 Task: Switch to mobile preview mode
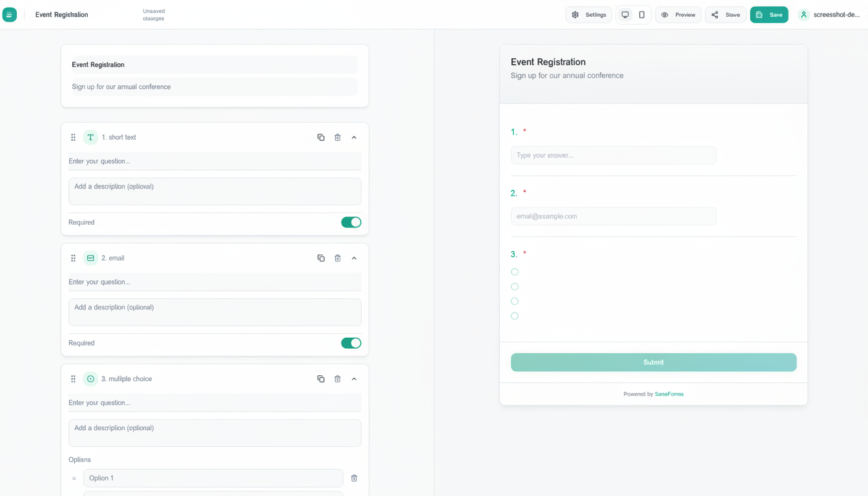click(641, 15)
